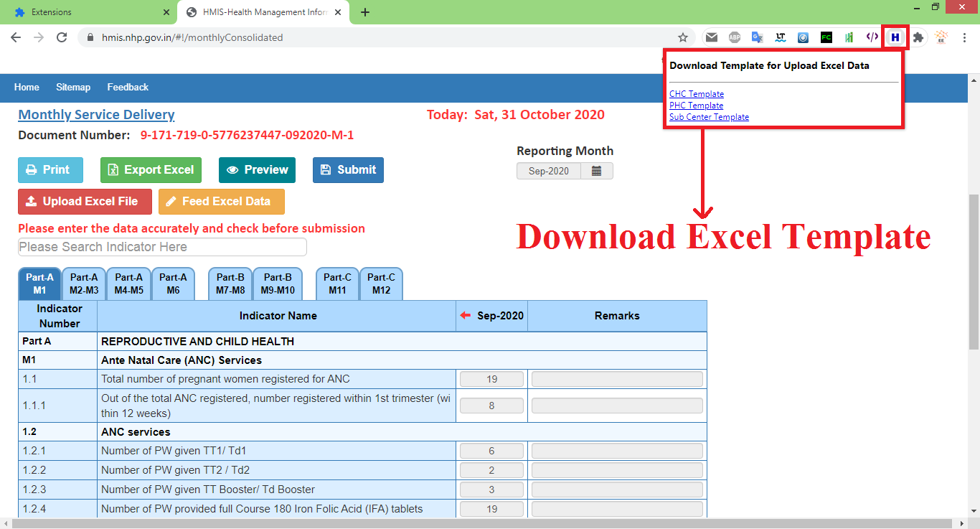Click the indicator search input field
The width and height of the screenshot is (980, 529).
pos(162,246)
